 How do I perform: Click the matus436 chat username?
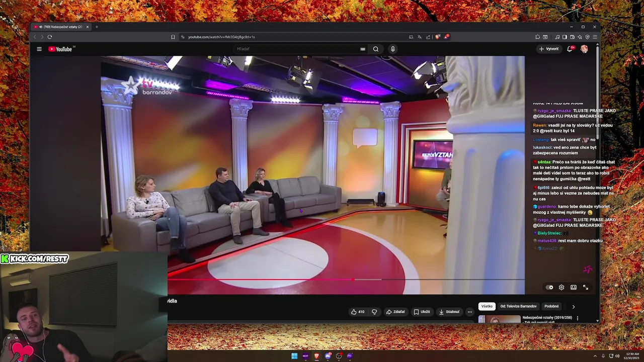[547, 241]
